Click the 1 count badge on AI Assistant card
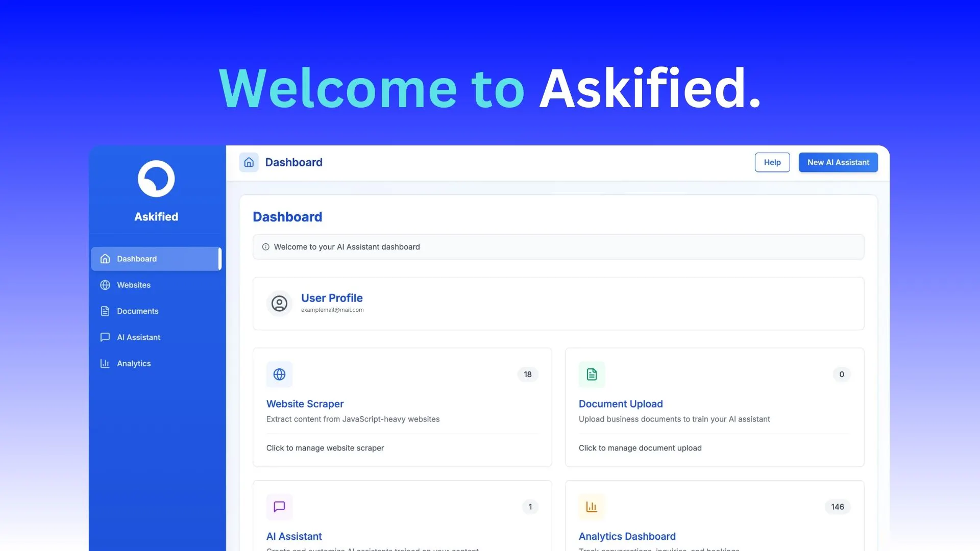 tap(530, 507)
